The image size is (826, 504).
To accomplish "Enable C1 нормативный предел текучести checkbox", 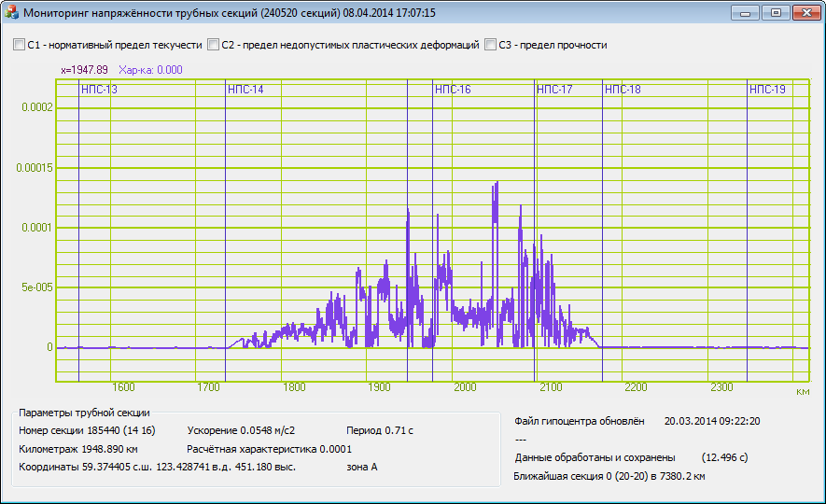I will tap(19, 45).
